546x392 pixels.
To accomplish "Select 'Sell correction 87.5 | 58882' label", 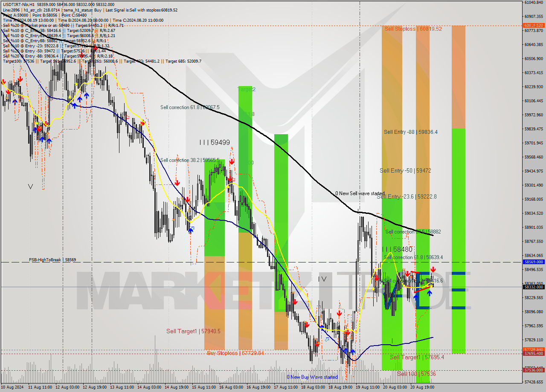I will 413,232.
